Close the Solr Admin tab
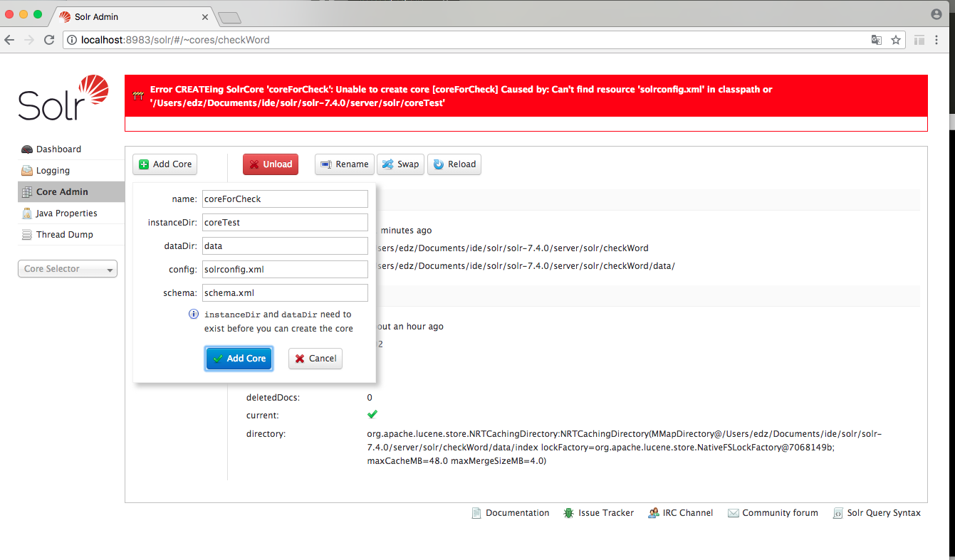Screen dimensions: 955x560 pos(205,16)
